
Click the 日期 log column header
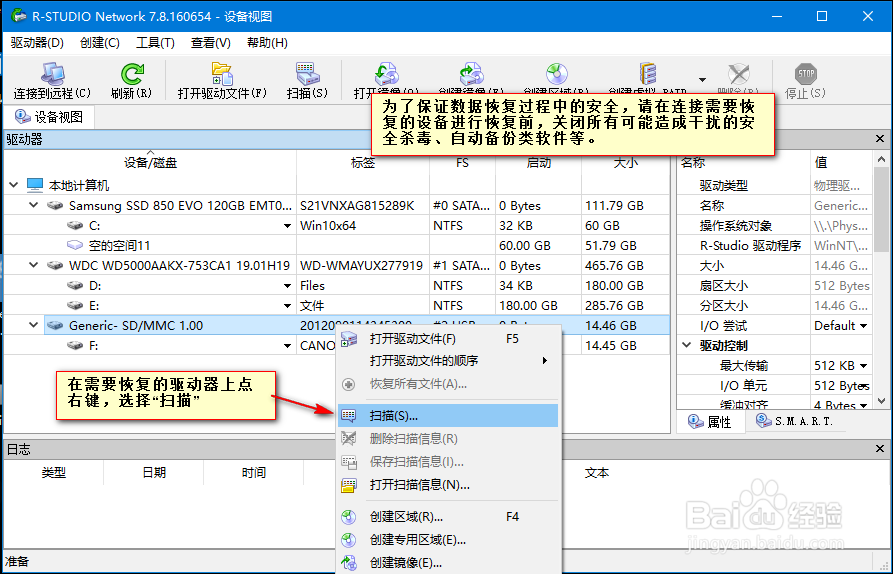coord(154,473)
